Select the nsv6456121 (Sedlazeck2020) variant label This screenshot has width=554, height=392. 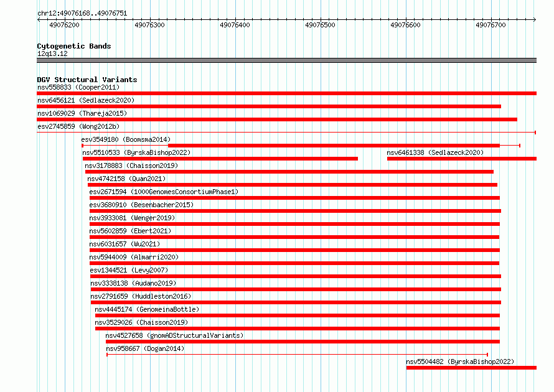coord(86,100)
